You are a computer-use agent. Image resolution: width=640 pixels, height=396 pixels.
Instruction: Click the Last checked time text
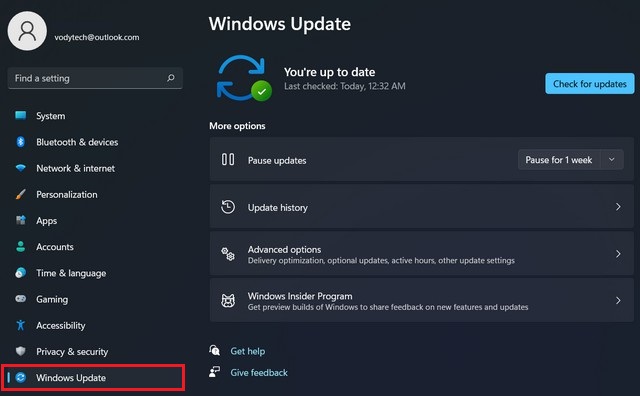tap(345, 86)
